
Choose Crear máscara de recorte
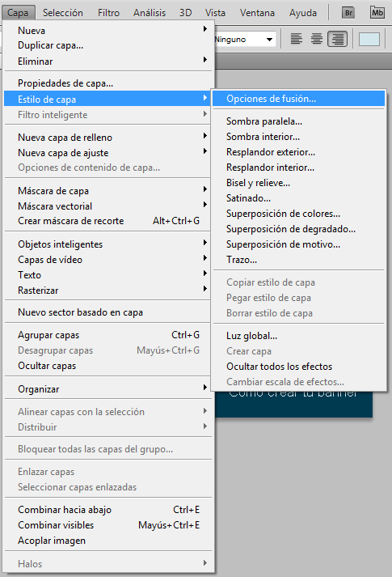point(108,221)
